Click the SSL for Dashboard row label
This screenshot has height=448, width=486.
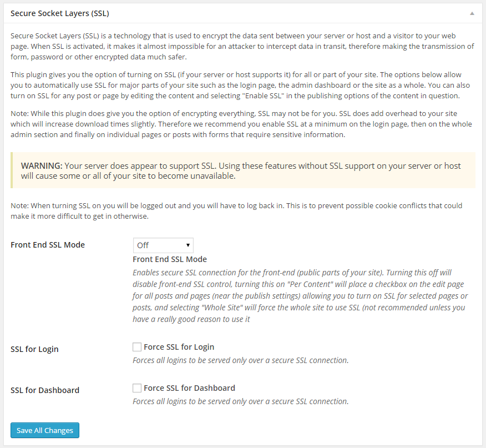45,390
